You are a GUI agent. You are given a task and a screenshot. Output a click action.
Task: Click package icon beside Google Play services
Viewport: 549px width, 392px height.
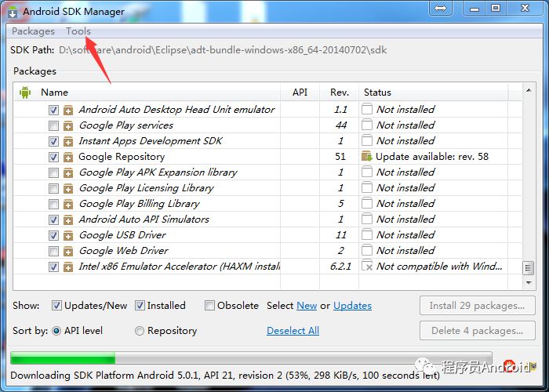[x=68, y=126]
